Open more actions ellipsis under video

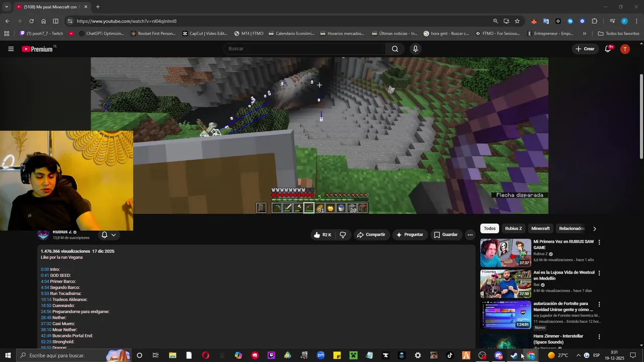point(470,235)
